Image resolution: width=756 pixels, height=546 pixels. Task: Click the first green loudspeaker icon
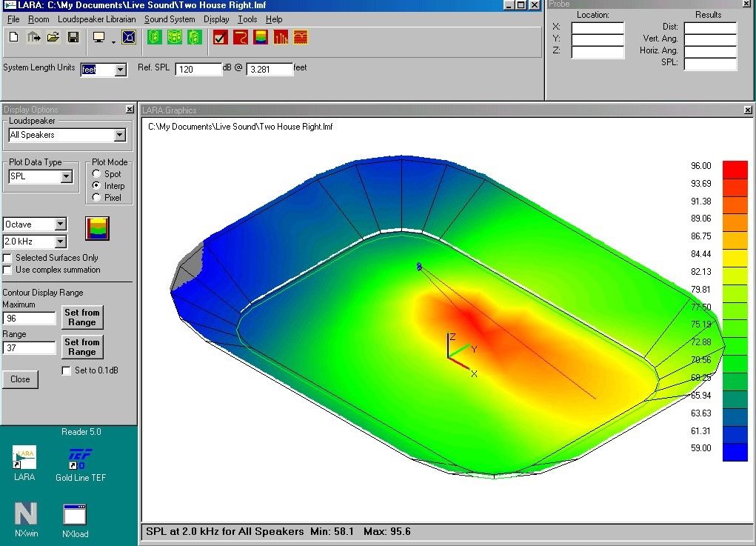pos(154,37)
